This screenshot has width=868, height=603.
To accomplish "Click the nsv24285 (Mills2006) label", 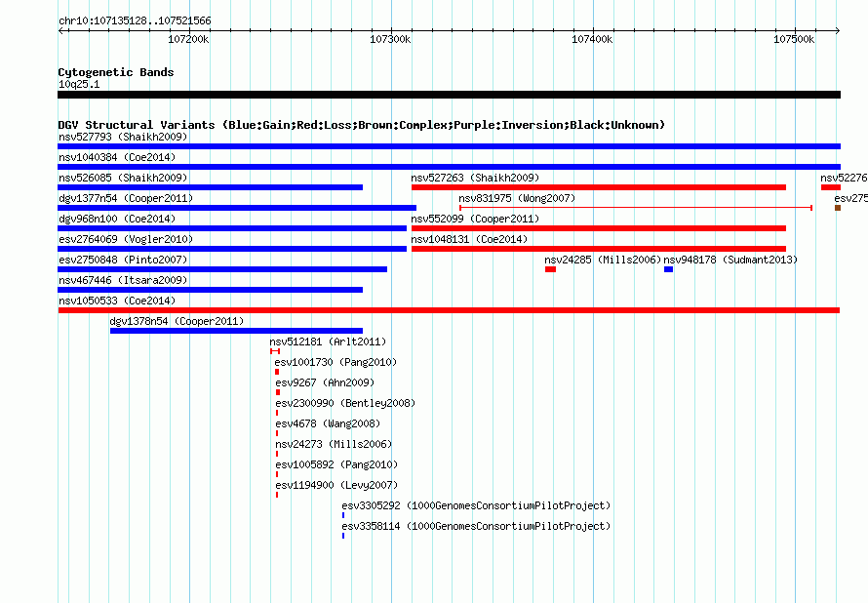I will (603, 260).
